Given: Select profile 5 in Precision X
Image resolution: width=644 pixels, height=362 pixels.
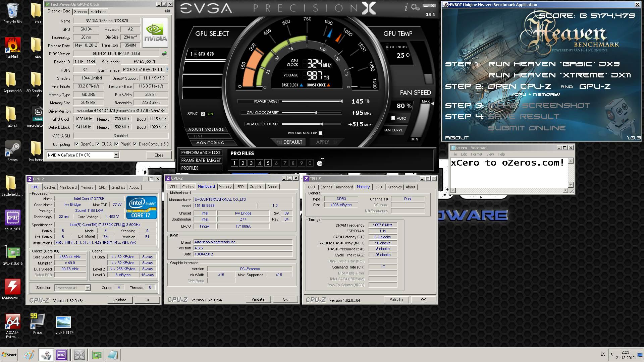Looking at the screenshot, I should tap(268, 163).
